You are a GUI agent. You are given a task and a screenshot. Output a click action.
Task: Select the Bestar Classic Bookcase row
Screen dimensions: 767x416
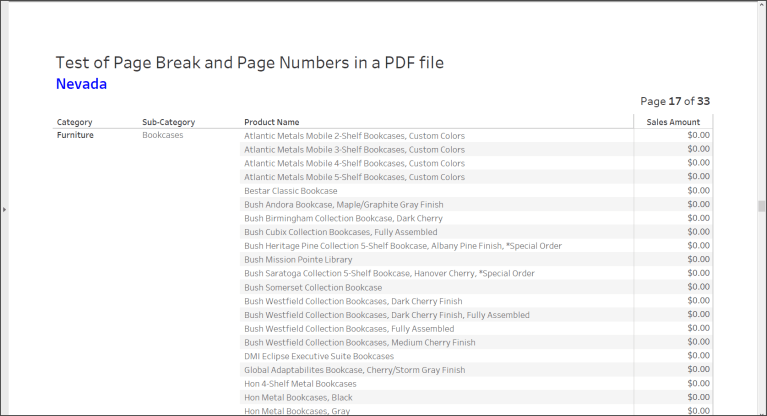click(x=290, y=190)
